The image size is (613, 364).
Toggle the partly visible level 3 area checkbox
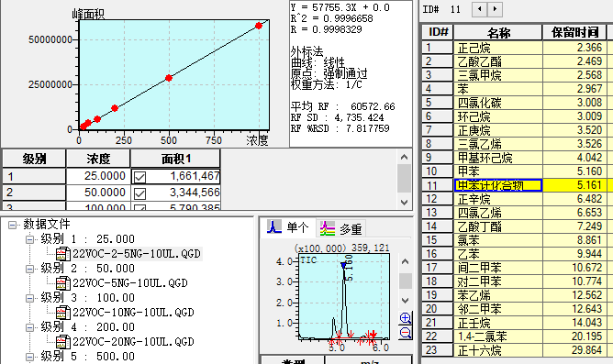point(139,207)
